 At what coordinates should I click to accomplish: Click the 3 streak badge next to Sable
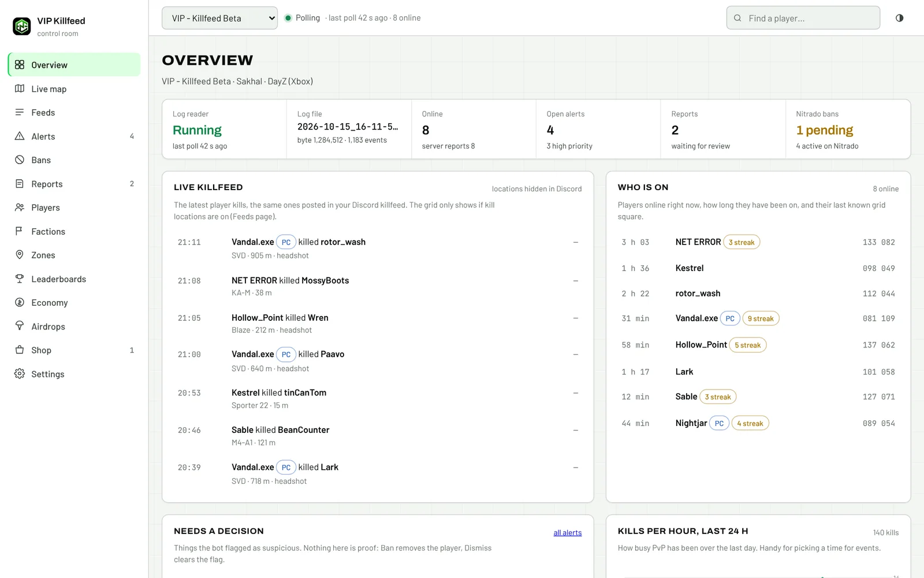click(x=718, y=397)
